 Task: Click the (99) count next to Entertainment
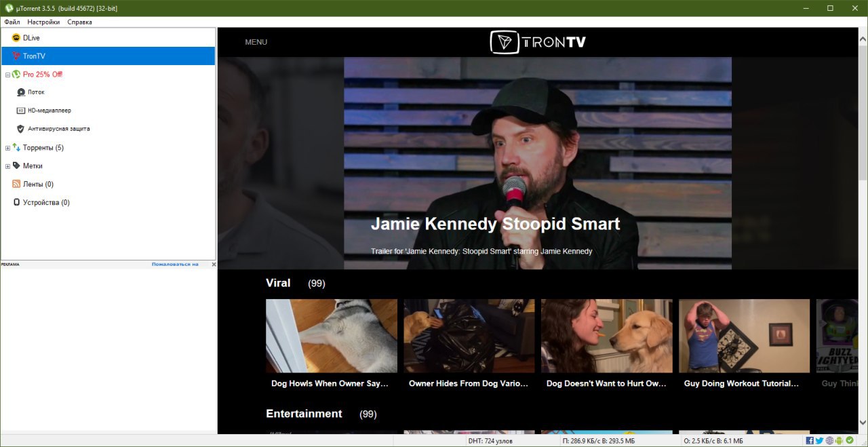point(368,414)
